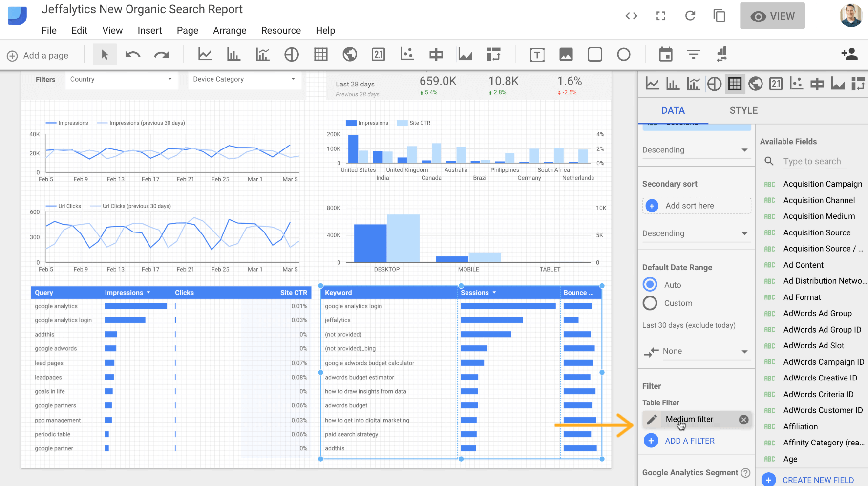Open the Country filter dropdown
Screen dimensions: 868x486
[x=121, y=80]
